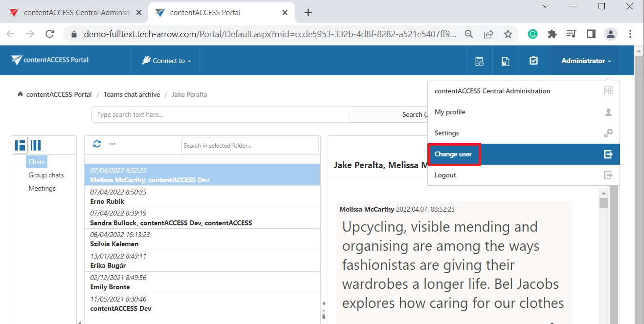This screenshot has width=644, height=324.
Task: Switch to the two-pane layout view icon
Action: (20, 145)
